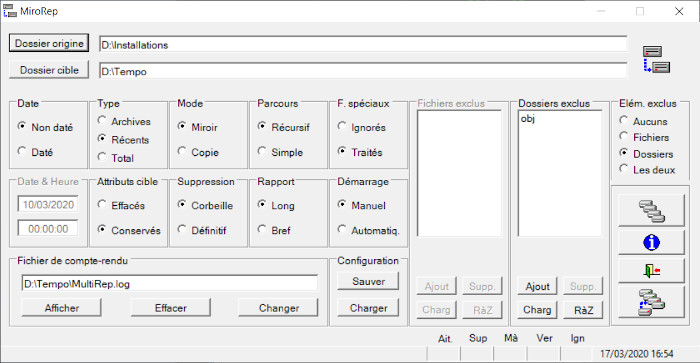Click the multi-disk transfer icon button
This screenshot has width=700, height=363.
point(651,302)
